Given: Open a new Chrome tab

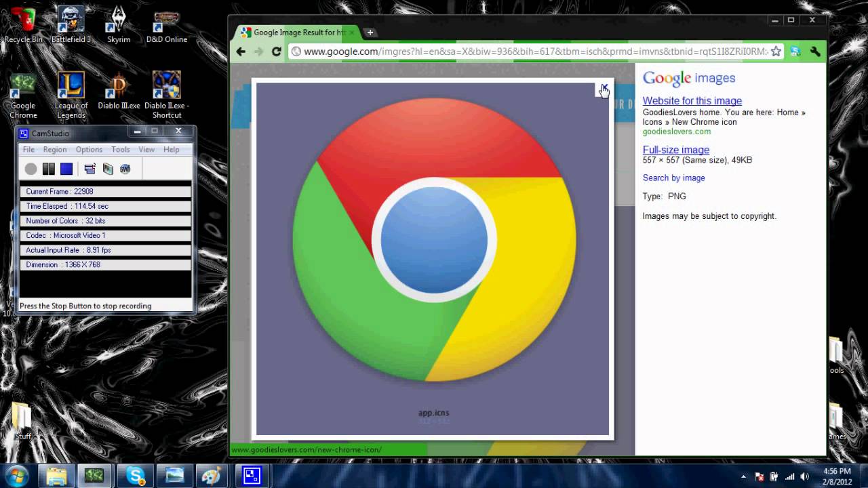Looking at the screenshot, I should [370, 32].
